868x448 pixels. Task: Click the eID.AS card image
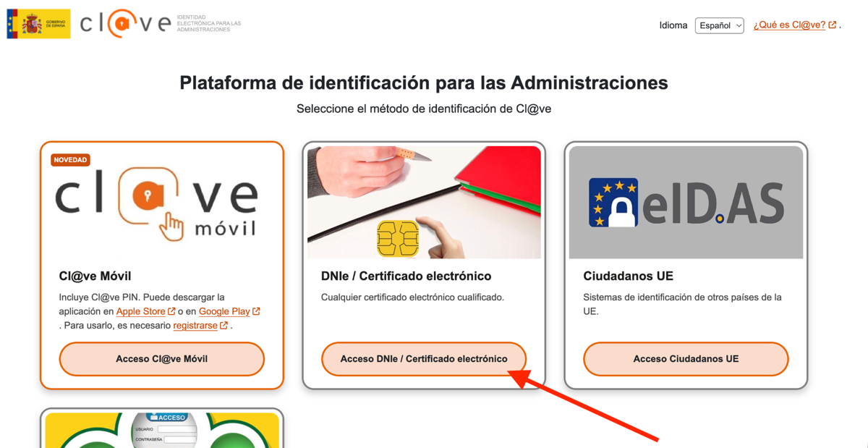pos(686,202)
